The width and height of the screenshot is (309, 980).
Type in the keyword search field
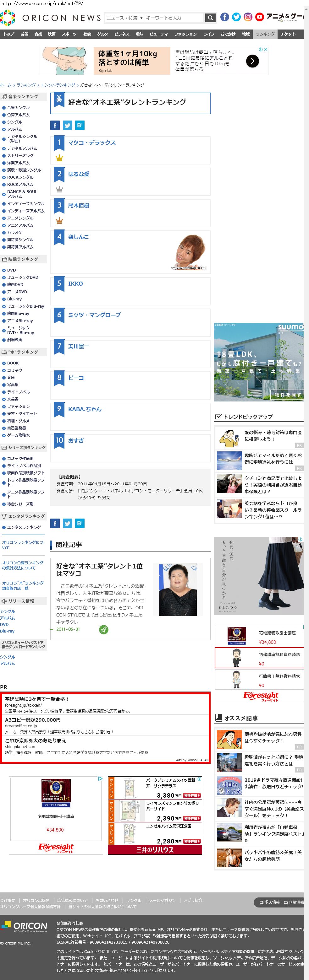point(174,18)
